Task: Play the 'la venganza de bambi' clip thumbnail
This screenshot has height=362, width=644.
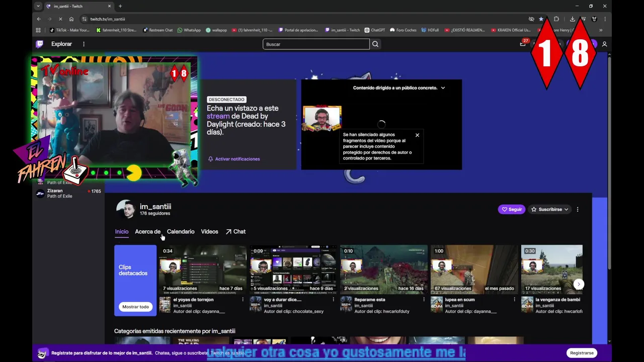Action: [552, 269]
